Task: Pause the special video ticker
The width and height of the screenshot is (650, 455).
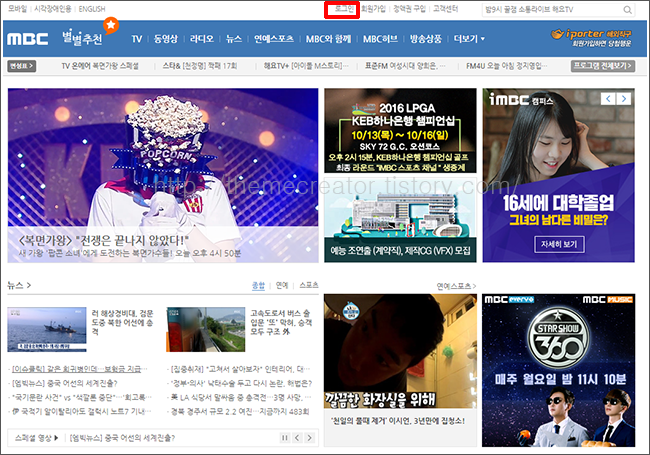Action: click(x=285, y=438)
